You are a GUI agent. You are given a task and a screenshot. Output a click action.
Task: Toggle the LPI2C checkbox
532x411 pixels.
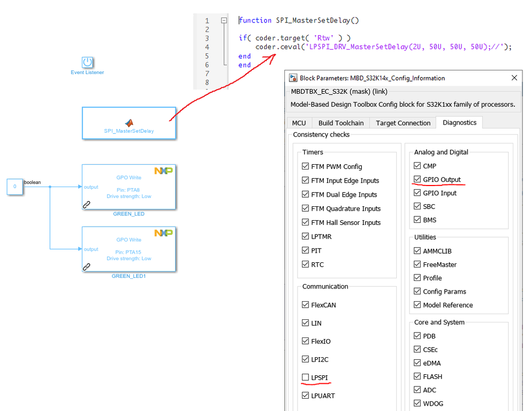305,359
